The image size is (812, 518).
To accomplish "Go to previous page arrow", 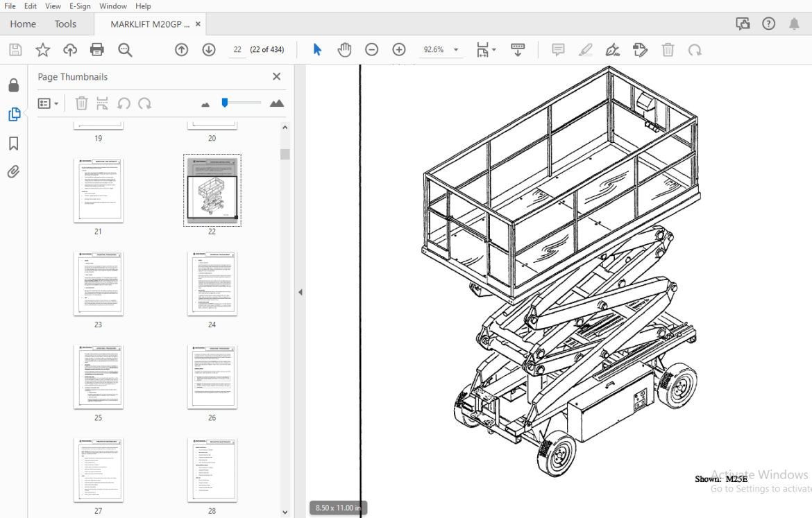I will click(181, 50).
